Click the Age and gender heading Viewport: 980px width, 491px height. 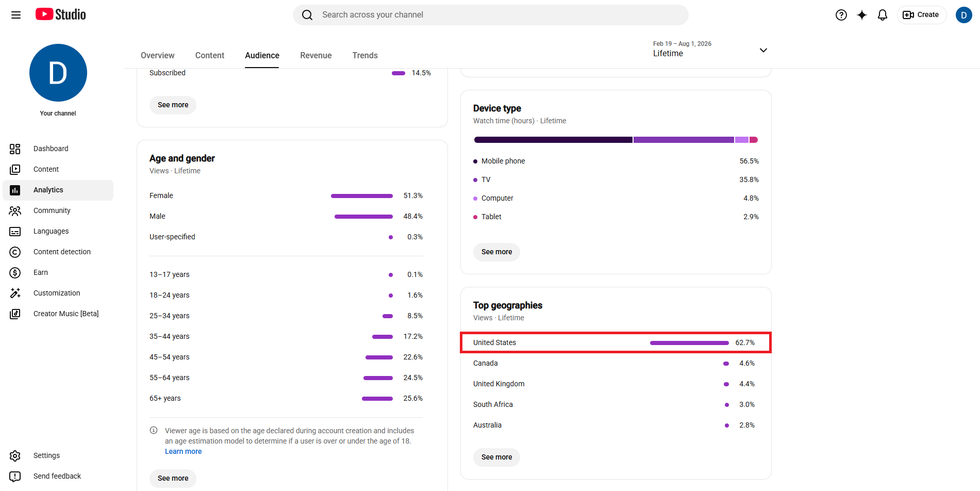tap(182, 158)
